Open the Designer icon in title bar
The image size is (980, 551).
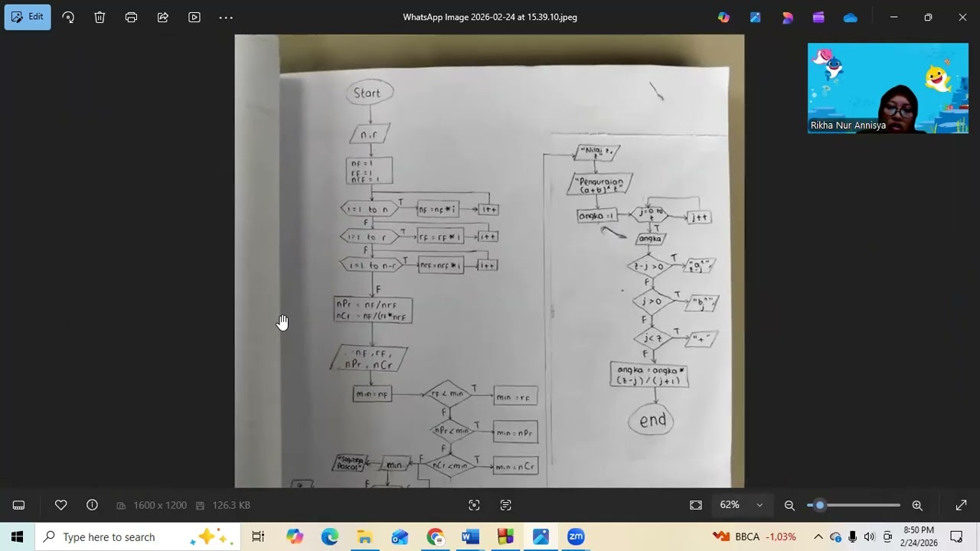756,17
